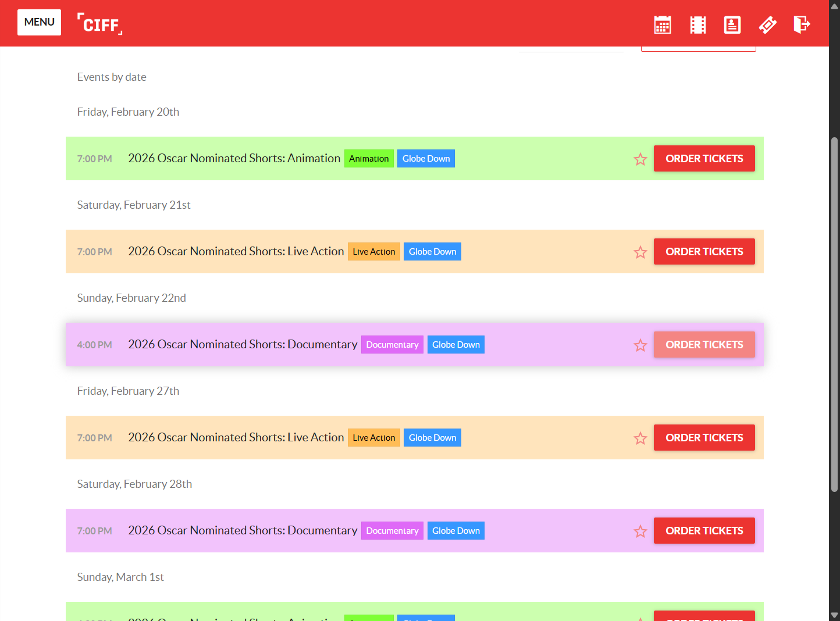Favorite the Feb 22nd Documentary star

coord(640,345)
